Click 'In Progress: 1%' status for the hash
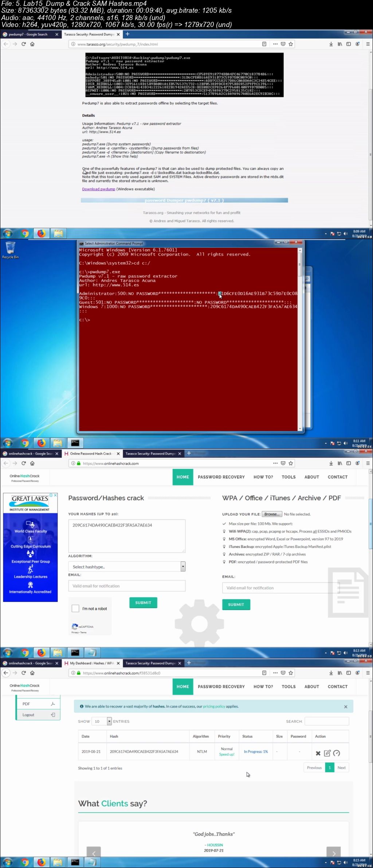Image resolution: width=373 pixels, height=868 pixels. pyautogui.click(x=256, y=752)
